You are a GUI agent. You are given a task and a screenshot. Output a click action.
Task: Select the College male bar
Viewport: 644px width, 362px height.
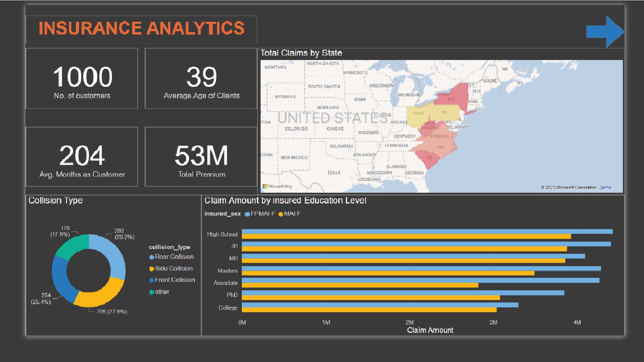(369, 310)
